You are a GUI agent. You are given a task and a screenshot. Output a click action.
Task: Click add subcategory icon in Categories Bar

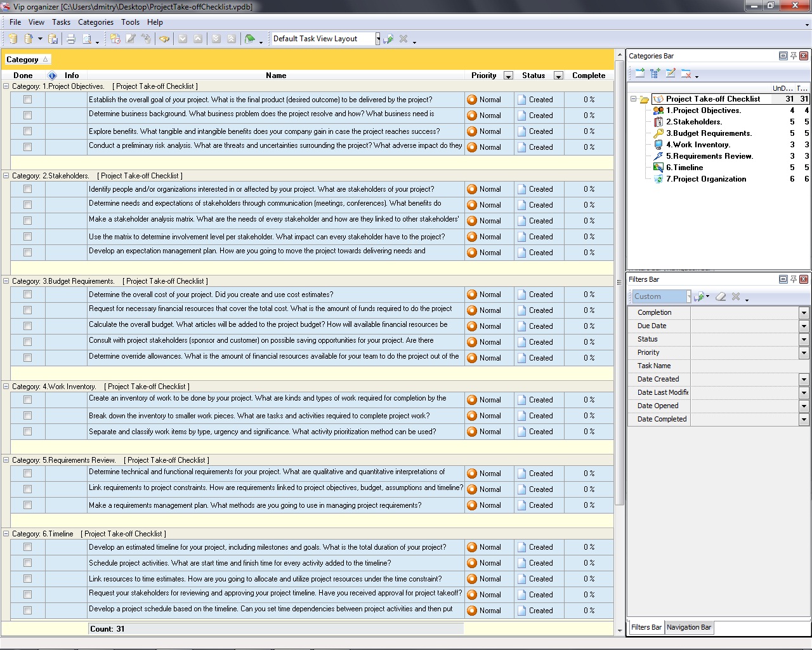point(655,74)
